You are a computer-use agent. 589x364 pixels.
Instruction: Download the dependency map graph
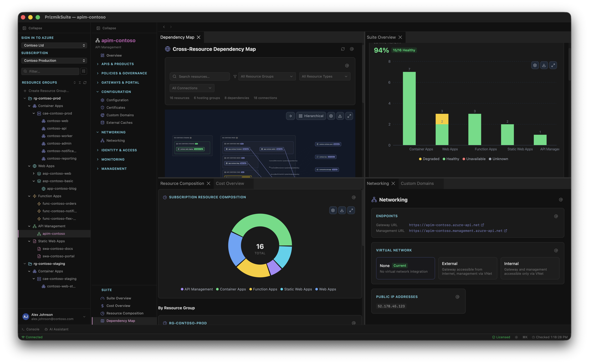pos(340,116)
